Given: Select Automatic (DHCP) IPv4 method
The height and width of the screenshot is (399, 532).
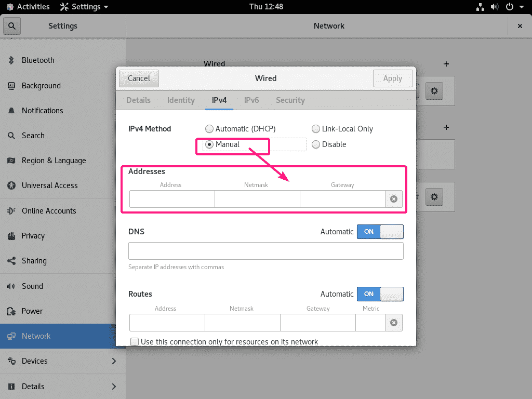Looking at the screenshot, I should click(x=240, y=129).
